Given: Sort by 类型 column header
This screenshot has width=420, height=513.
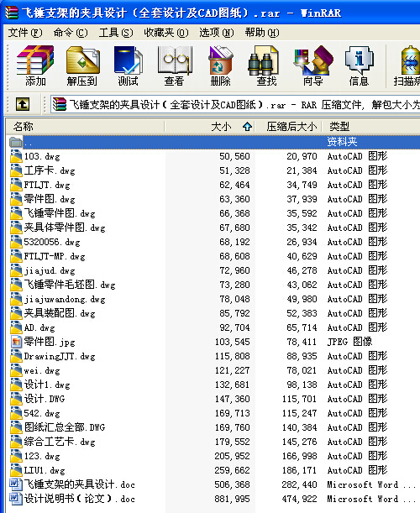Looking at the screenshot, I should coord(371,126).
